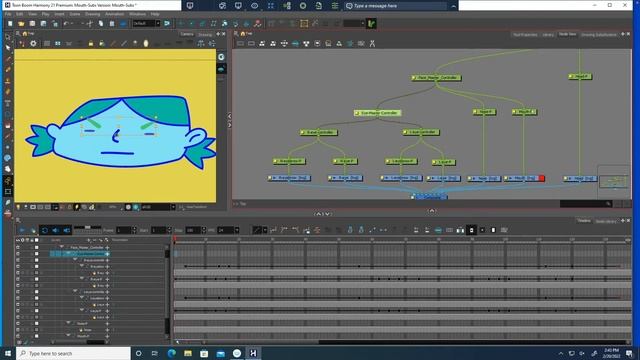Click the gear settings icon in Camera toolbar
The width and height of the screenshot is (640, 360).
pos(33,43)
